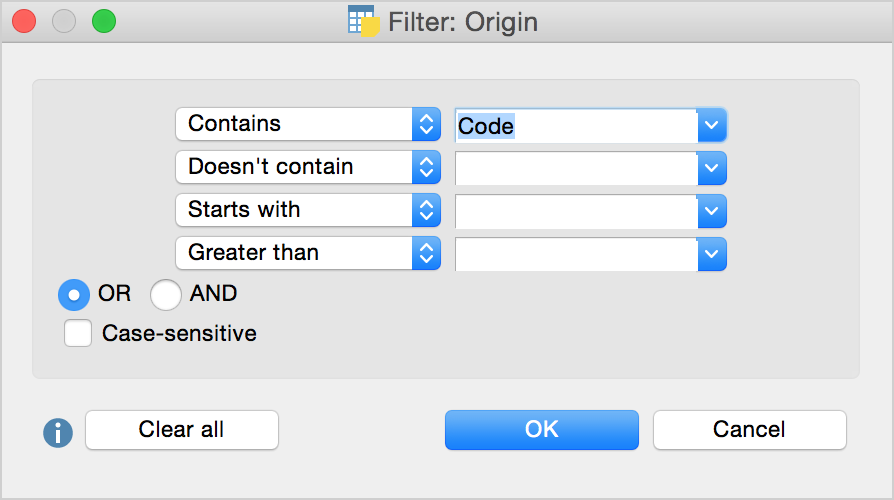Viewport: 894px width, 500px height.
Task: Expand value list arrow for Doesn't contain row
Action: tap(711, 168)
